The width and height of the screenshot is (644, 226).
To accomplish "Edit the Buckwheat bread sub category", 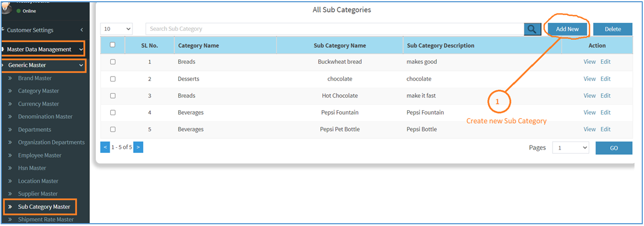I will [x=605, y=62].
